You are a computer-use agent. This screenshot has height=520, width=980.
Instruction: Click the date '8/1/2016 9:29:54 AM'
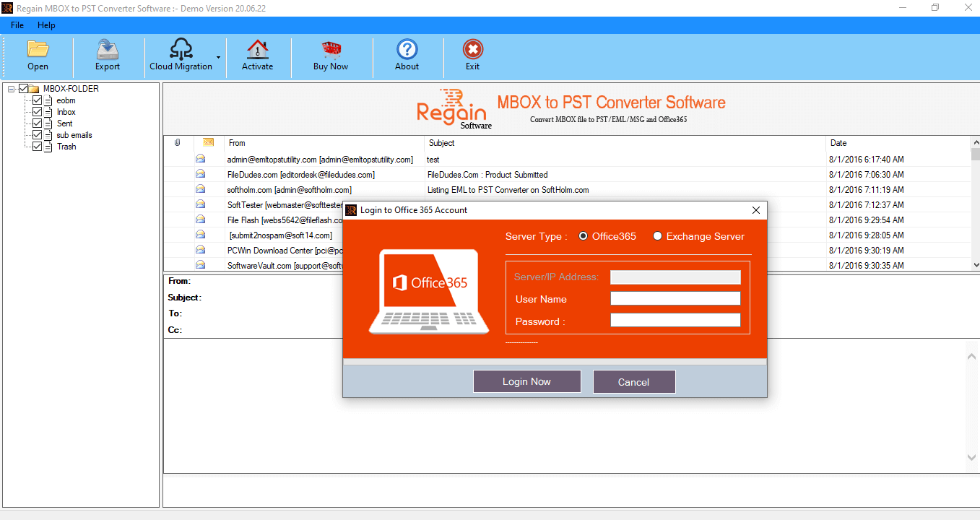point(866,220)
